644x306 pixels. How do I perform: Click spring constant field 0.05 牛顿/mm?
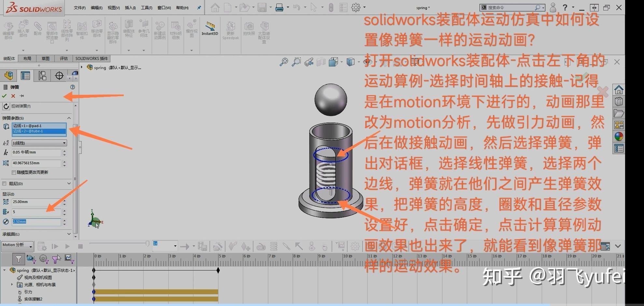click(36, 152)
